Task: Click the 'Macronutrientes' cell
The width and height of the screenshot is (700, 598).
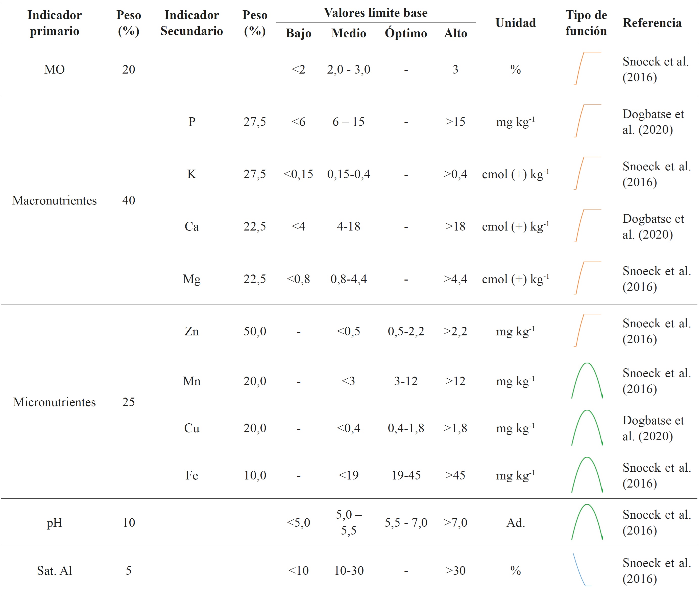Action: tap(54, 200)
